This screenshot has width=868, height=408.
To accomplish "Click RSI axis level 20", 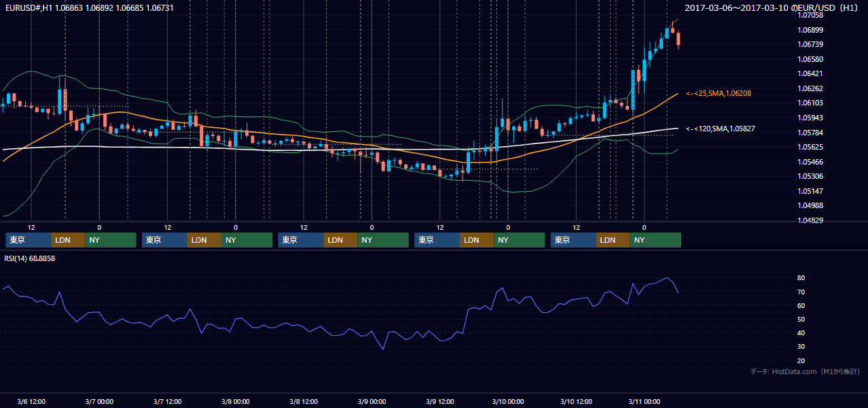I will (x=801, y=360).
